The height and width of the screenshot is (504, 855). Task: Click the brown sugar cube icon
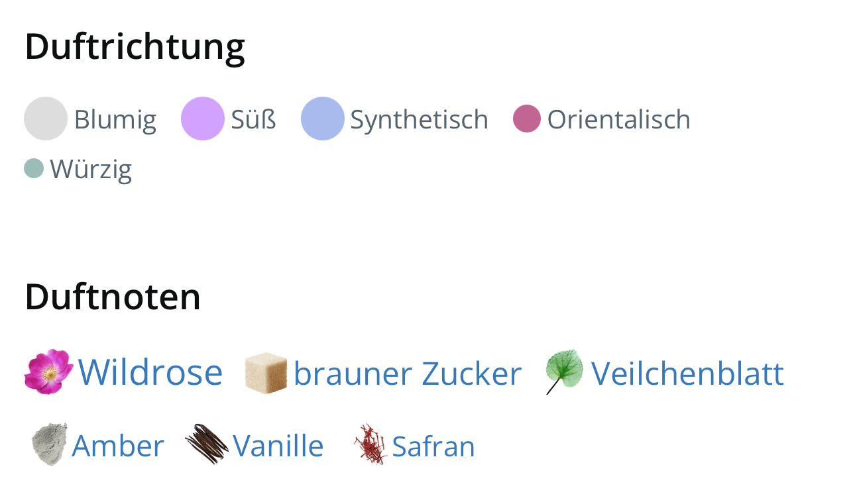coord(266,374)
